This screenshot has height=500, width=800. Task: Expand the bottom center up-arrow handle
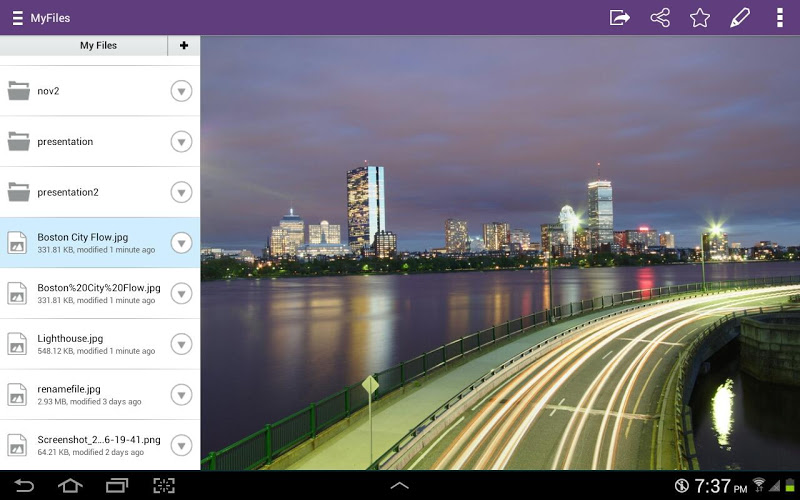(399, 486)
